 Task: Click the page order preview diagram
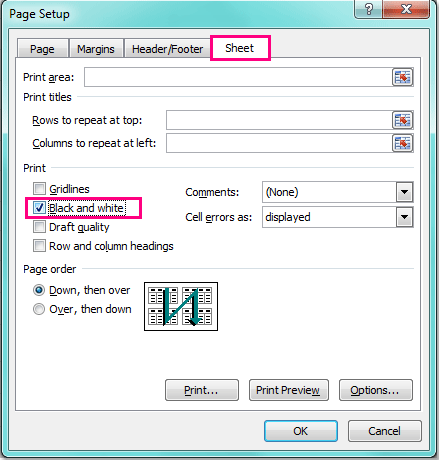click(x=181, y=307)
